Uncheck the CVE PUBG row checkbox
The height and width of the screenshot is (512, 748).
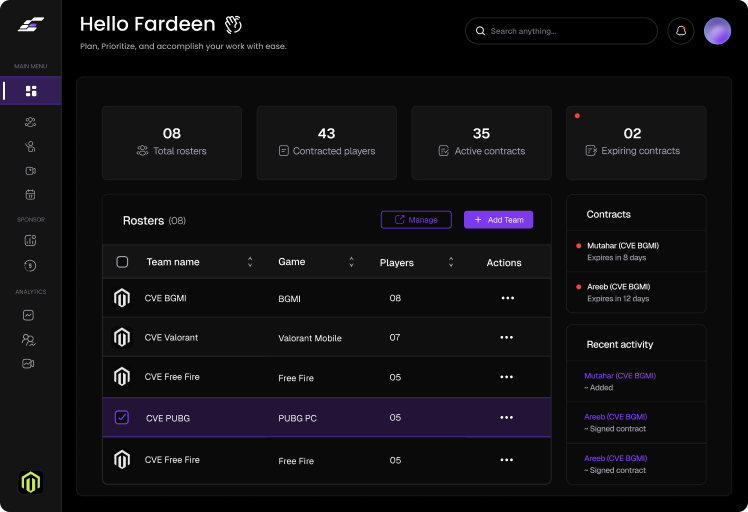click(122, 417)
